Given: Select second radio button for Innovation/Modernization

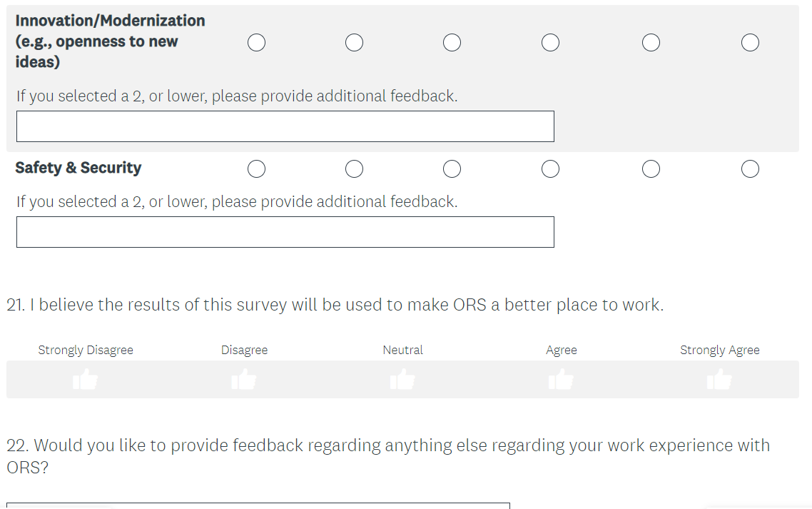Looking at the screenshot, I should (x=354, y=43).
